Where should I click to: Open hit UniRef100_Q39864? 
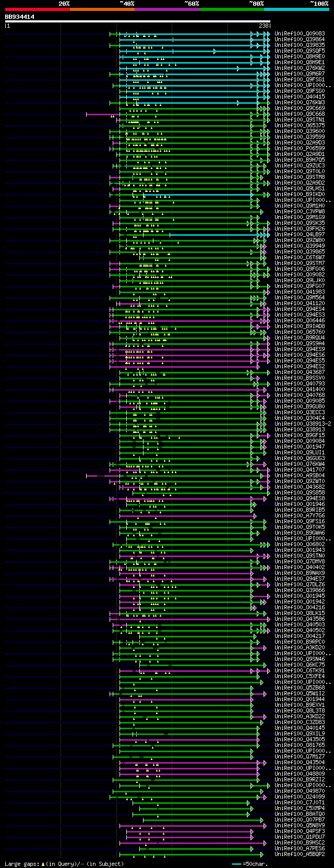[x=300, y=39]
